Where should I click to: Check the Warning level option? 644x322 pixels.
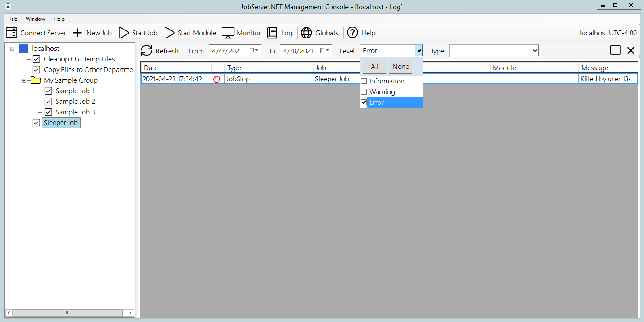tap(364, 92)
